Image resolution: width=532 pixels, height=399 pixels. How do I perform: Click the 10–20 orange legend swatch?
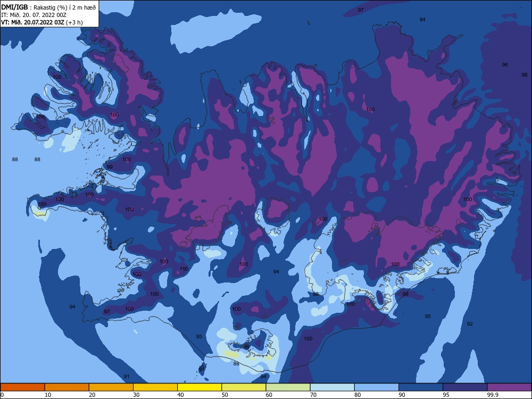(x=67, y=387)
